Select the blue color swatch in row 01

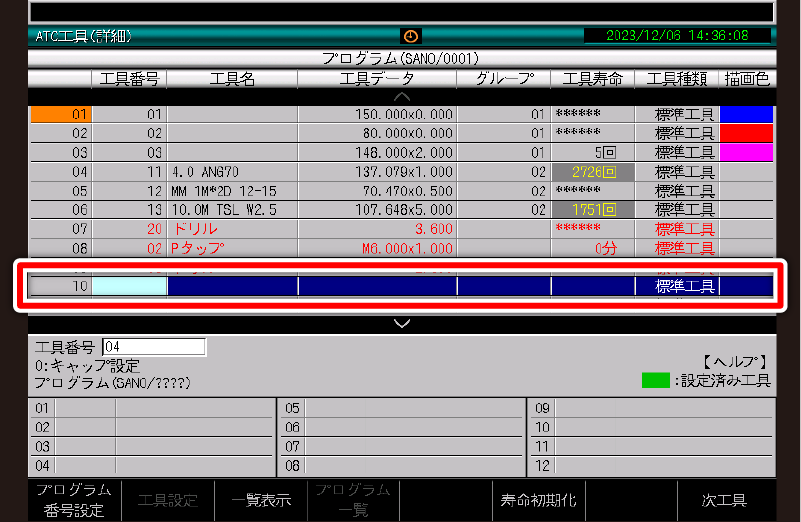pos(746,114)
